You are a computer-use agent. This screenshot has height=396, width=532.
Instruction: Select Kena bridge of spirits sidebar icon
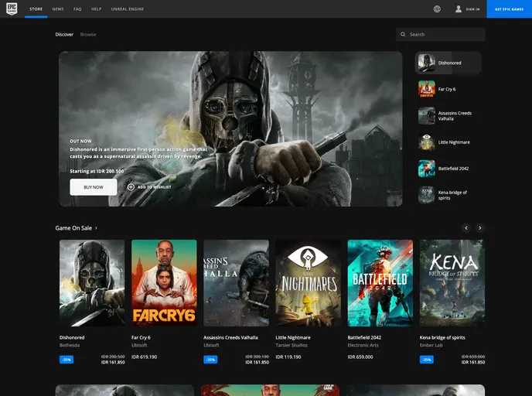[x=427, y=195]
